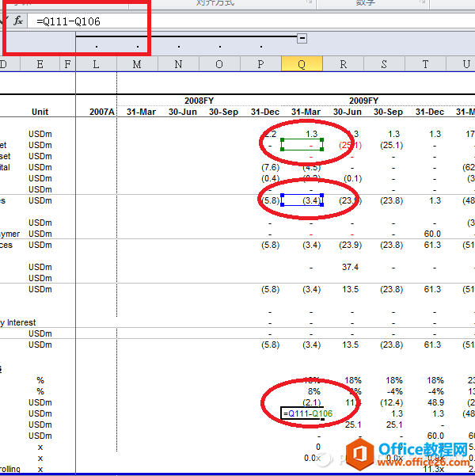Click the fx Insert Function icon

point(18,21)
